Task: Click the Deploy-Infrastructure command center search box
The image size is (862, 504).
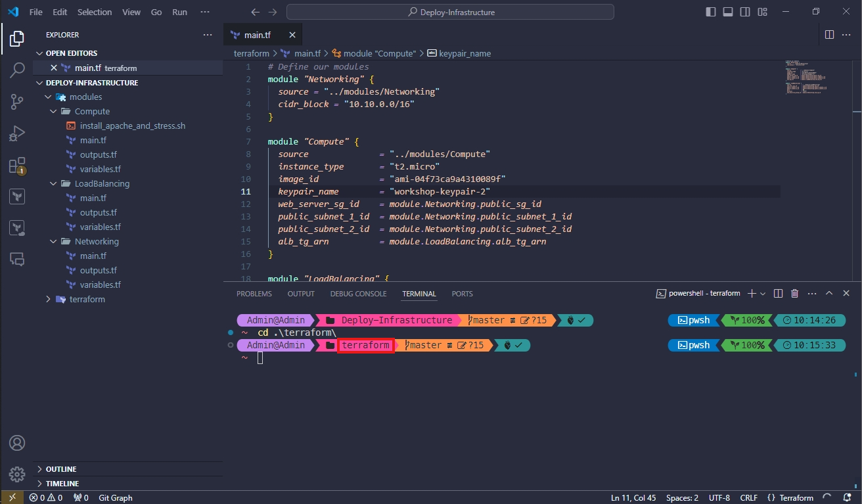Action: (x=450, y=12)
